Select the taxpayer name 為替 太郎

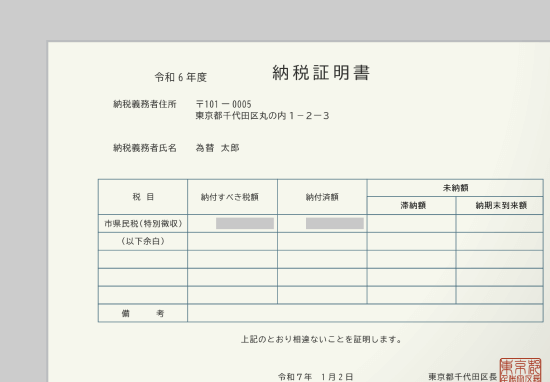(x=217, y=148)
